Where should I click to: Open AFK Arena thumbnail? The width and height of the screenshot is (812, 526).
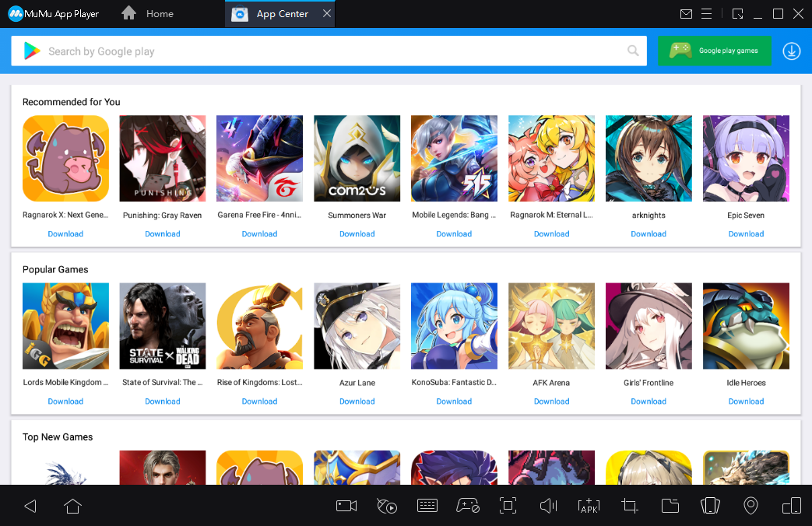[551, 326]
